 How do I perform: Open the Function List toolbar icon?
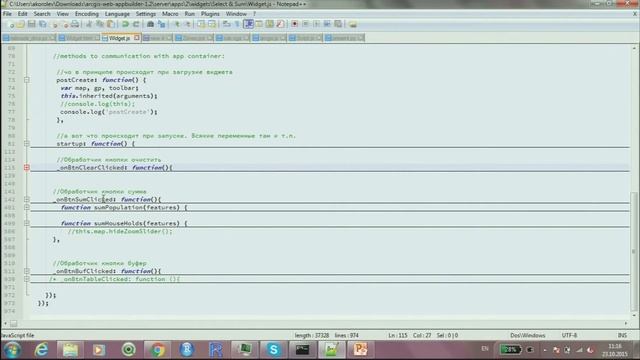click(x=280, y=24)
